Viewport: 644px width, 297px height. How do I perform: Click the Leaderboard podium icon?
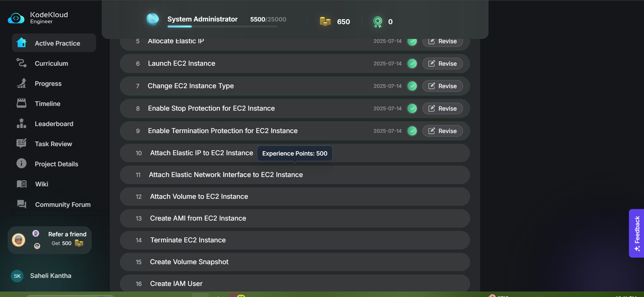(21, 123)
